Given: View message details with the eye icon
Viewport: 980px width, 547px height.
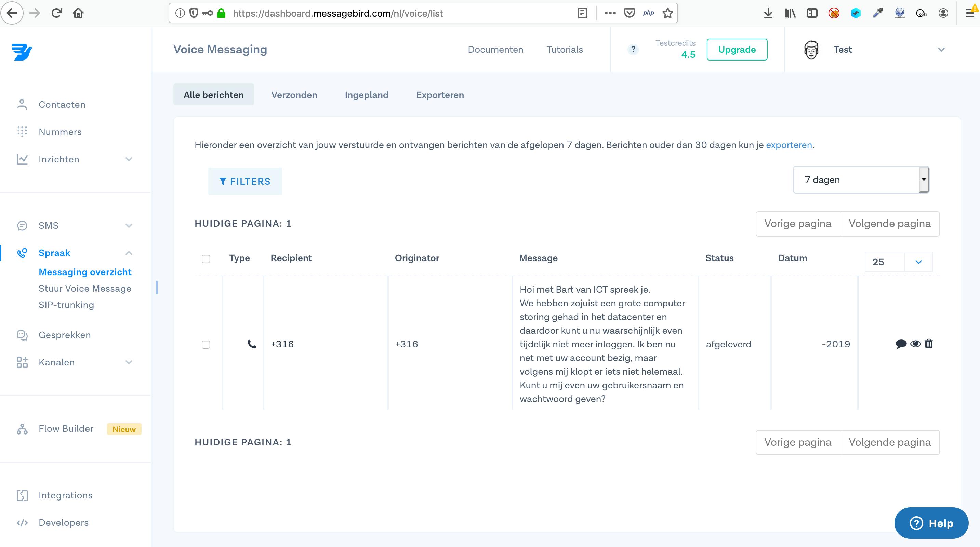Looking at the screenshot, I should click(x=915, y=344).
